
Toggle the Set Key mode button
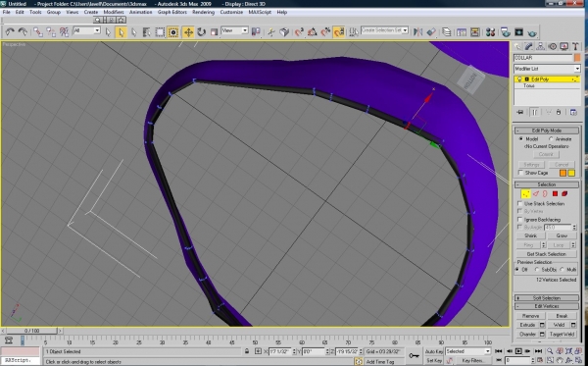[x=434, y=360]
